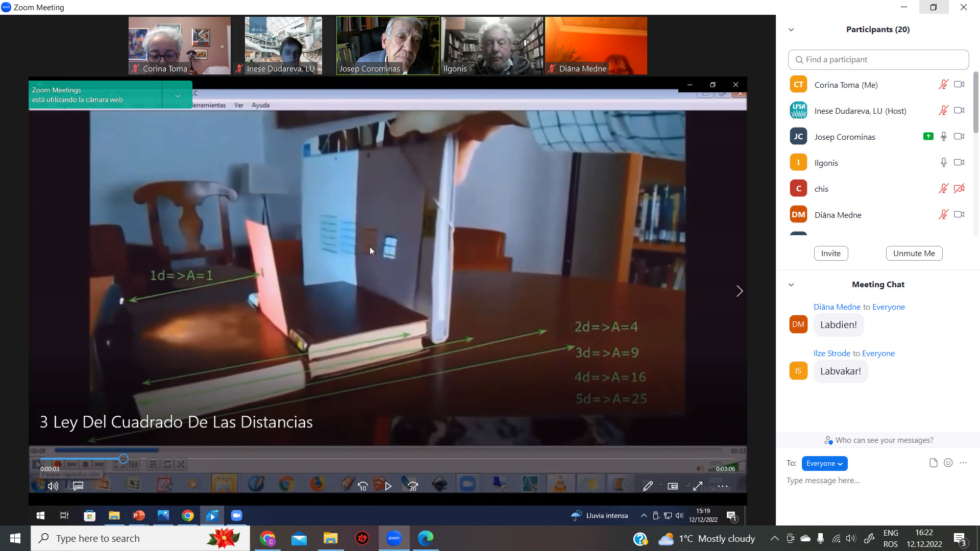Screen dimensions: 980x551
Task: Open Ver menu in shared window
Action: point(239,105)
